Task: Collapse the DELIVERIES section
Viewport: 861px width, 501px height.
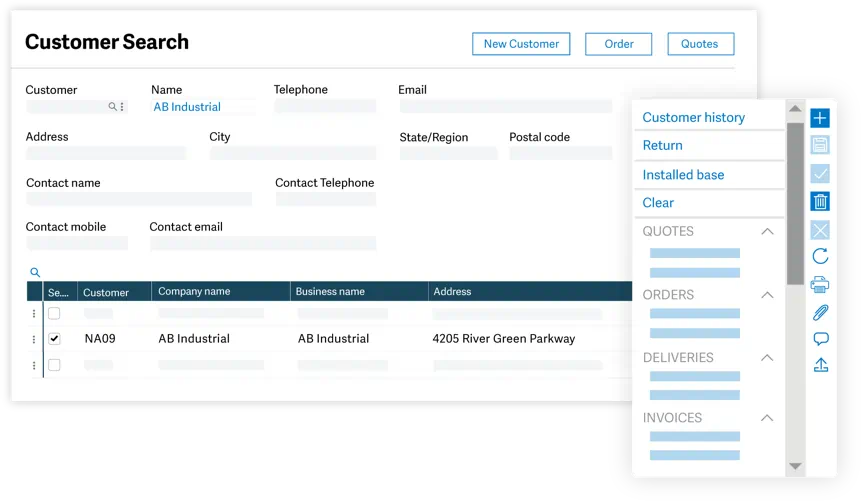Action: 767,358
